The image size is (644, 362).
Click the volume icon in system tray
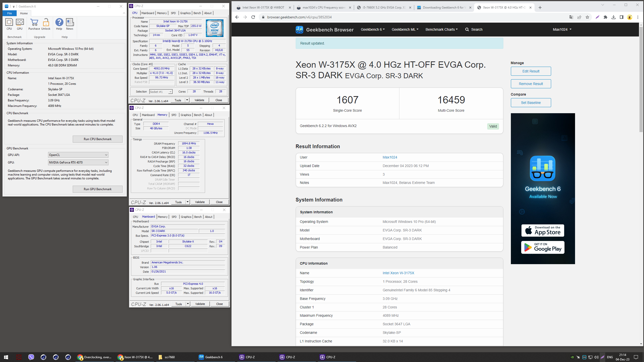click(x=596, y=357)
